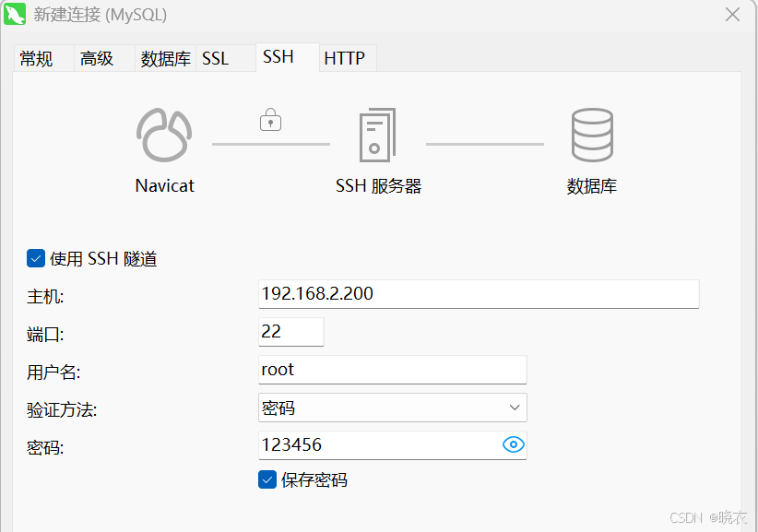
Task: Click the SSH server computer icon
Action: point(377,135)
